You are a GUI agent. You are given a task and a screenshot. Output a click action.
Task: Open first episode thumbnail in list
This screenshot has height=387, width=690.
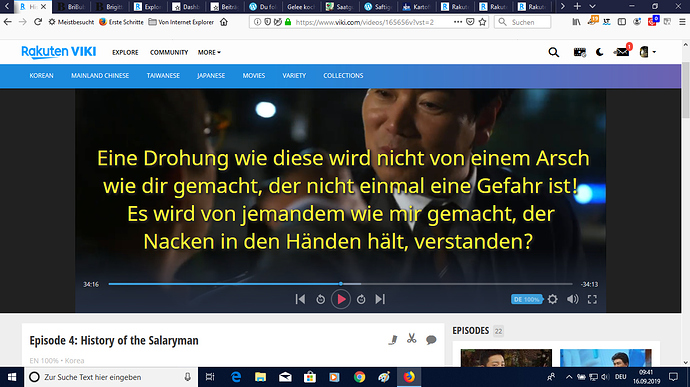(x=506, y=358)
